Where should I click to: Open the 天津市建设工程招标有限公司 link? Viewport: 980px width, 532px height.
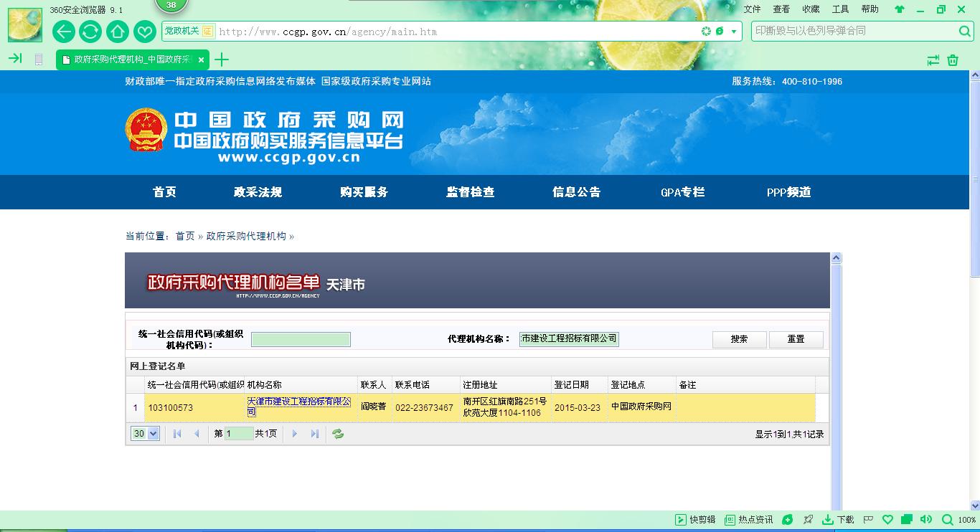299,407
